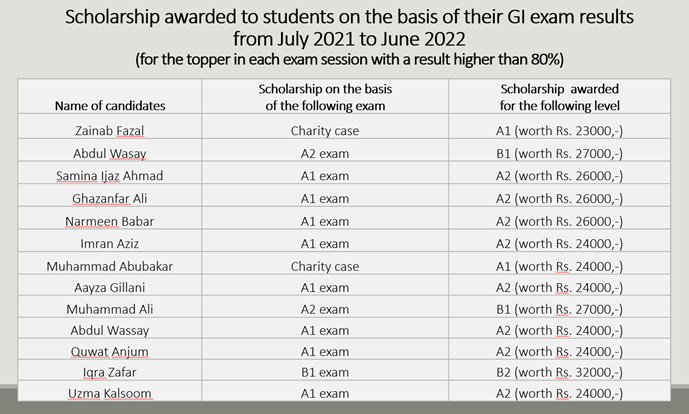Click the name Quwat Anjum

point(112,350)
